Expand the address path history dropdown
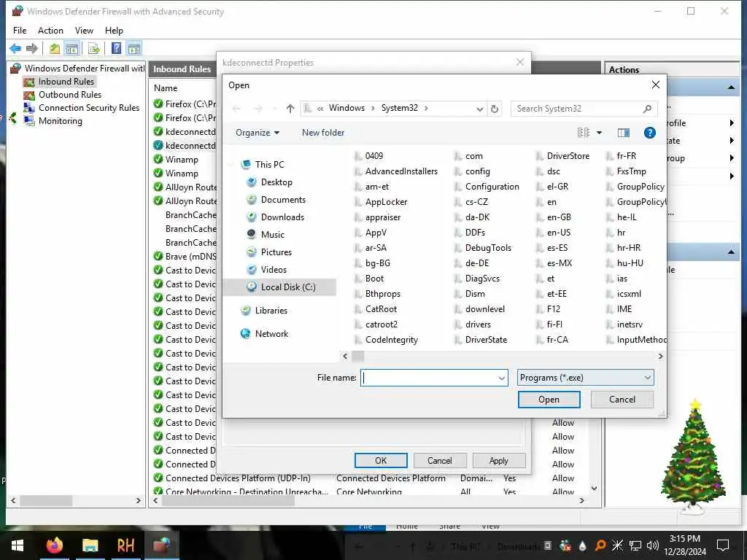The height and width of the screenshot is (560, 747). pyautogui.click(x=479, y=109)
